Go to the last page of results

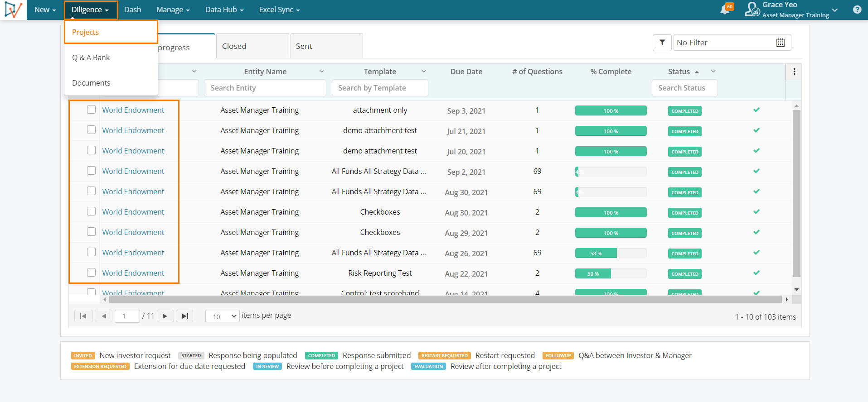pos(184,316)
